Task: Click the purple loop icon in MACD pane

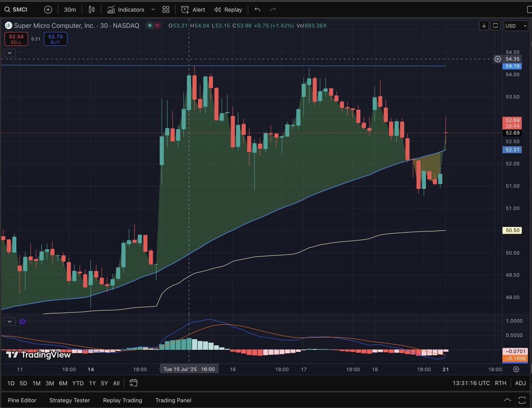Action: 23,322
